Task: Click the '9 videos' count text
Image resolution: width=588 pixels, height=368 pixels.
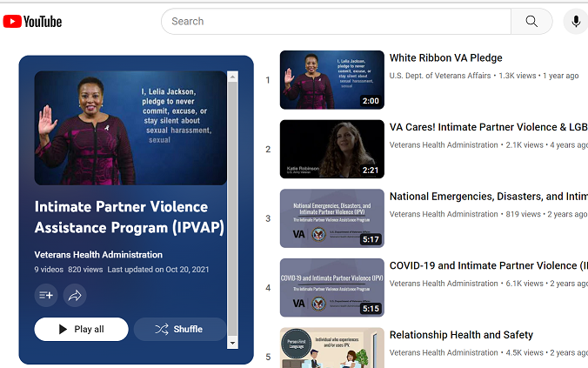Action: (x=49, y=270)
